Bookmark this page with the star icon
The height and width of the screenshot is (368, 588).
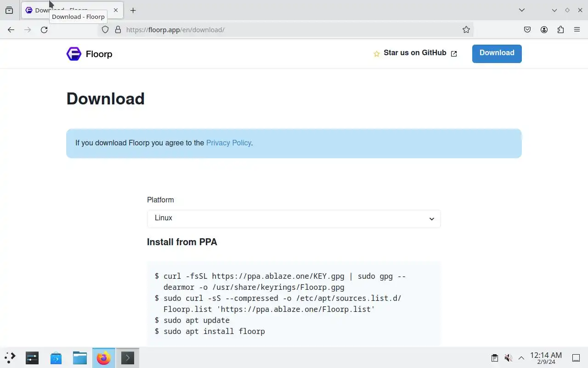tap(466, 30)
